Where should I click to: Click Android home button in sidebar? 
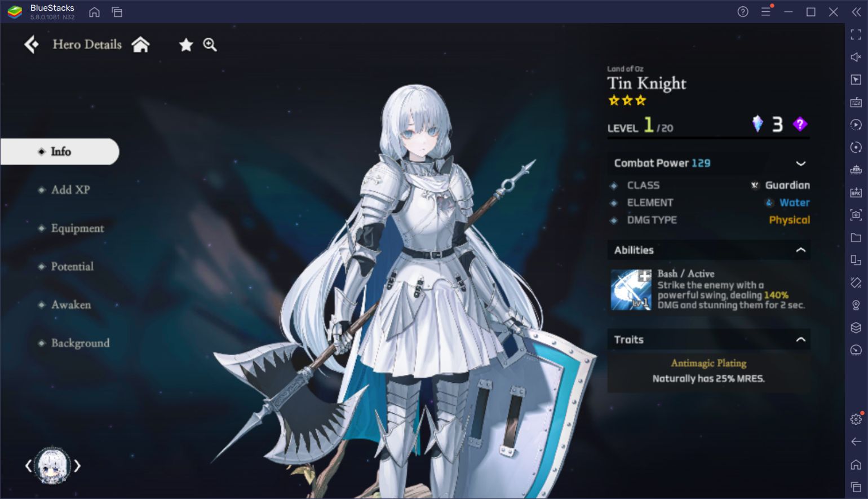pyautogui.click(x=856, y=464)
